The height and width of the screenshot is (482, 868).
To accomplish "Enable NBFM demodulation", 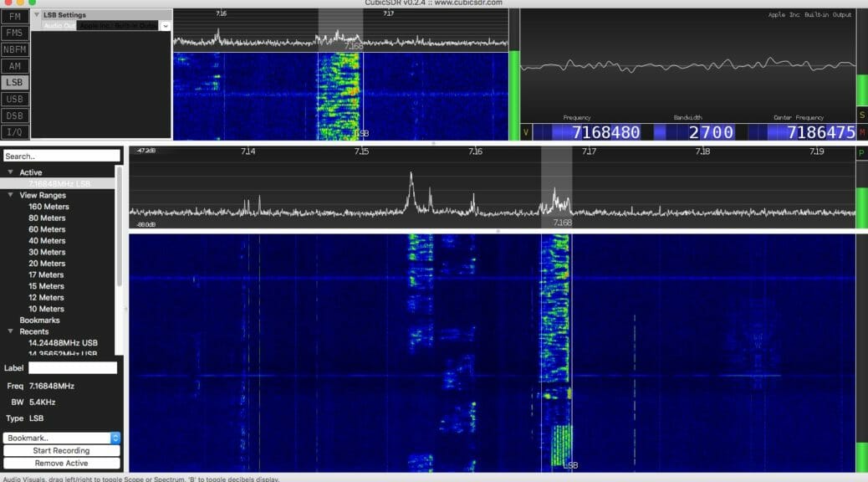I will pos(14,49).
